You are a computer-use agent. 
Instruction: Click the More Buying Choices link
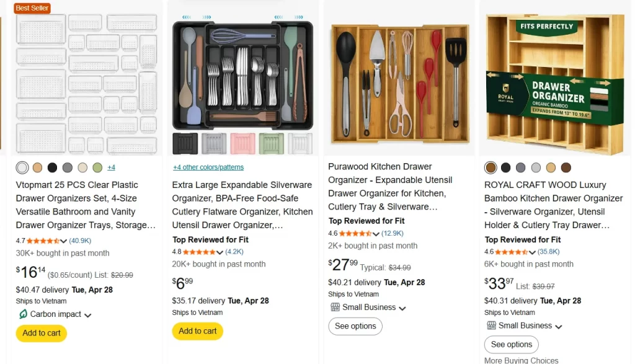522,360
